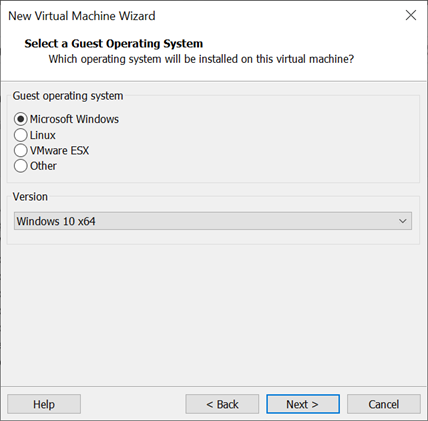Click the 'Other' option label text
The image size is (428, 421).
click(x=43, y=166)
